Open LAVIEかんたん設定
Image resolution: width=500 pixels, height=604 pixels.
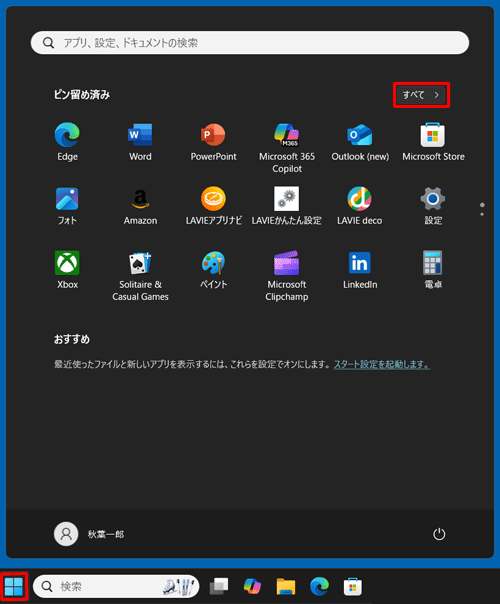coord(287,206)
